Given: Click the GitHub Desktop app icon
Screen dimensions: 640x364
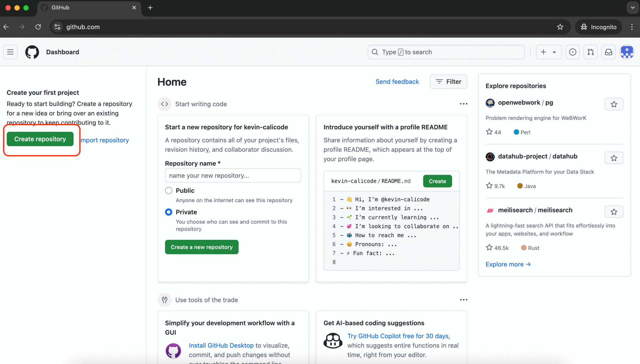Looking at the screenshot, I should [173, 351].
